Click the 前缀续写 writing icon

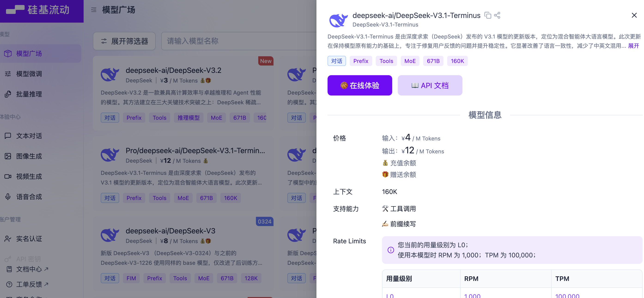pyautogui.click(x=385, y=224)
